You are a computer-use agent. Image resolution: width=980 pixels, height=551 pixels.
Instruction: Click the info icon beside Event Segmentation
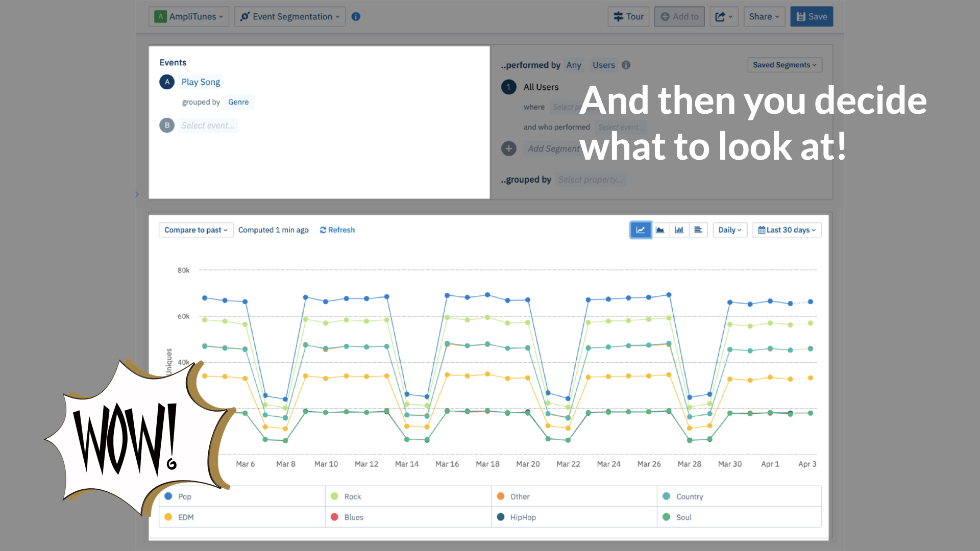click(x=356, y=17)
